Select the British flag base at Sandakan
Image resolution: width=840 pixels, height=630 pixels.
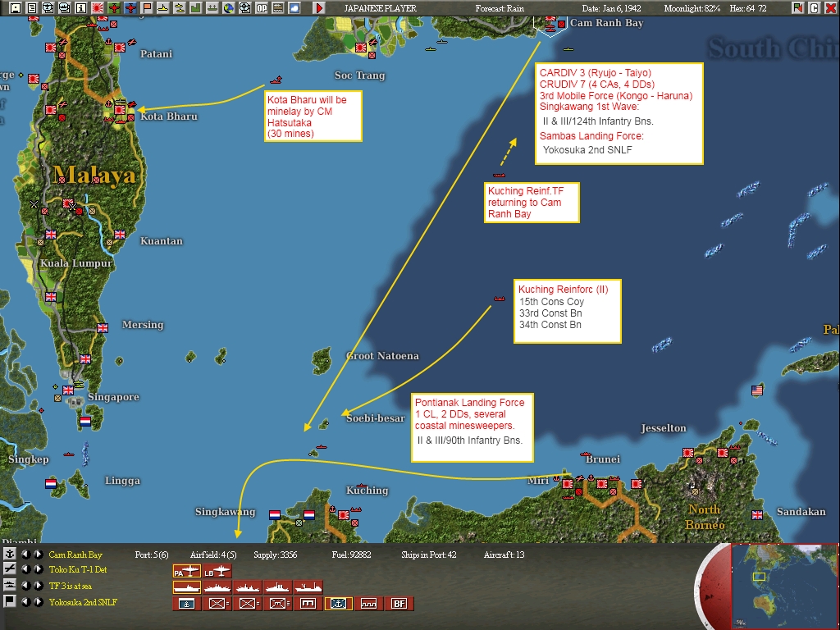click(756, 515)
